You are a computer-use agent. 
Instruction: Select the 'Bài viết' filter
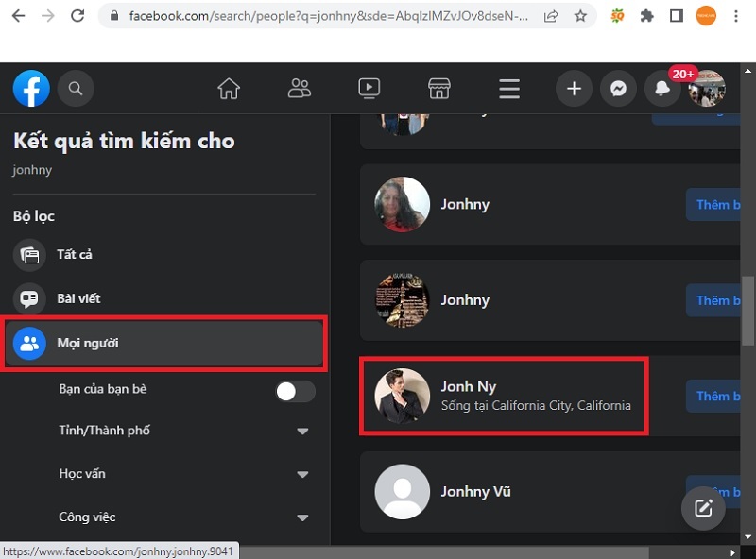click(x=78, y=298)
